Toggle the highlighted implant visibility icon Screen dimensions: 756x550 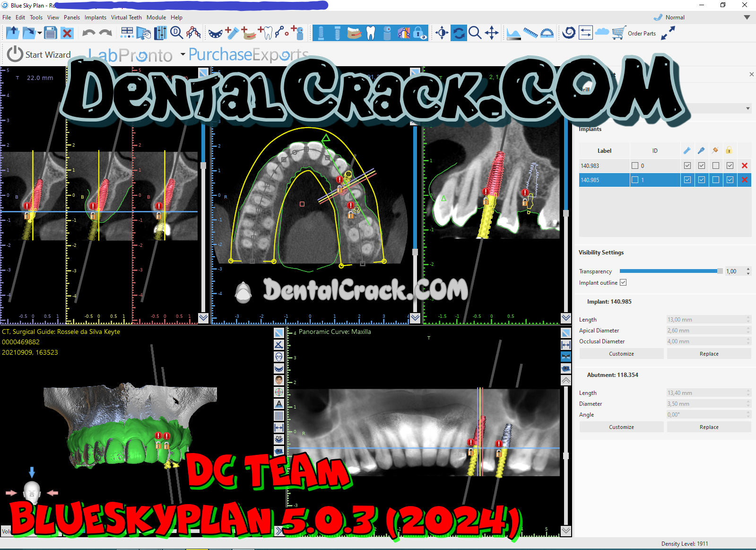tap(321, 33)
